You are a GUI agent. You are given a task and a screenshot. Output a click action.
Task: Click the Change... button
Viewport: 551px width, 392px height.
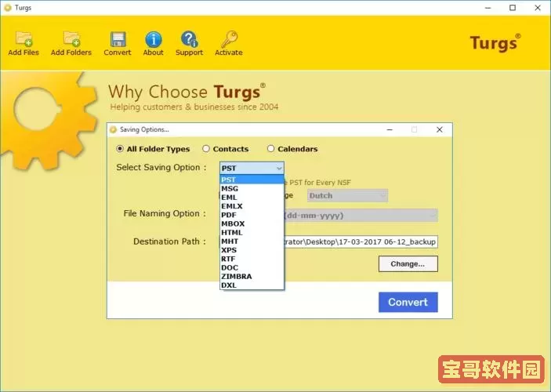(x=408, y=263)
